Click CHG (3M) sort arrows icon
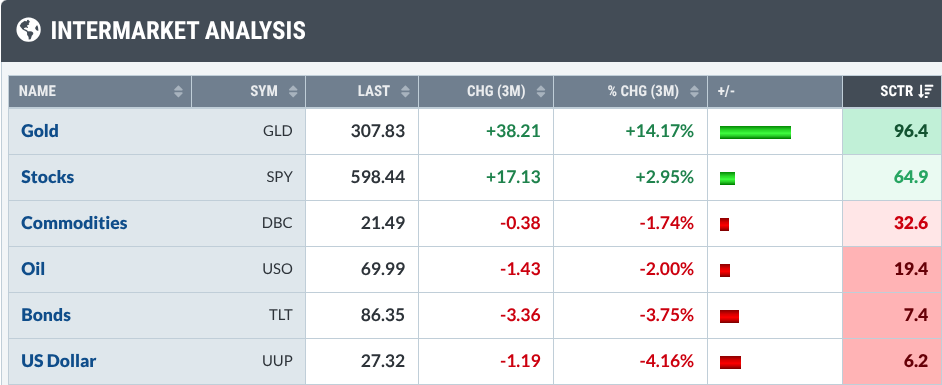Screen dimensions: 942x385 coord(541,91)
